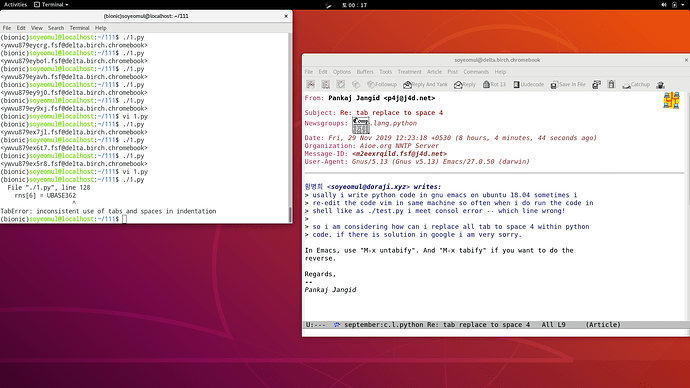The width and height of the screenshot is (690, 388).
Task: Click the input indicator icon left of the clock
Action: coord(328,5)
